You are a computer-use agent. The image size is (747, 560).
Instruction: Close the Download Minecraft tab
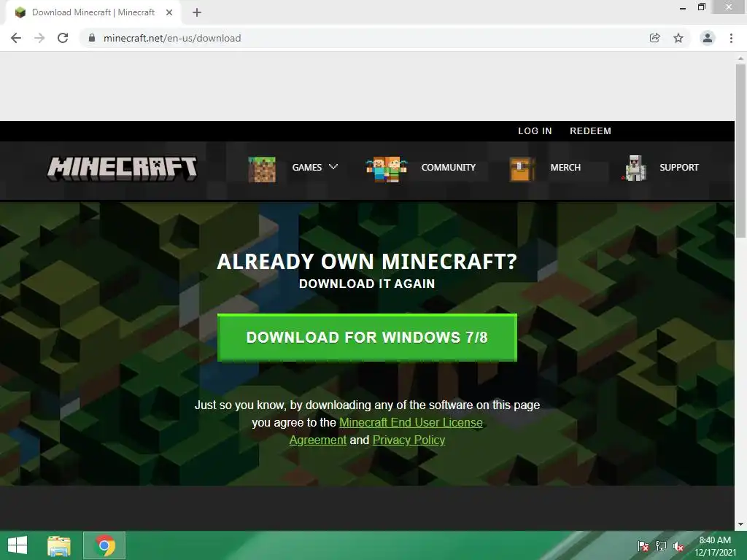click(169, 13)
